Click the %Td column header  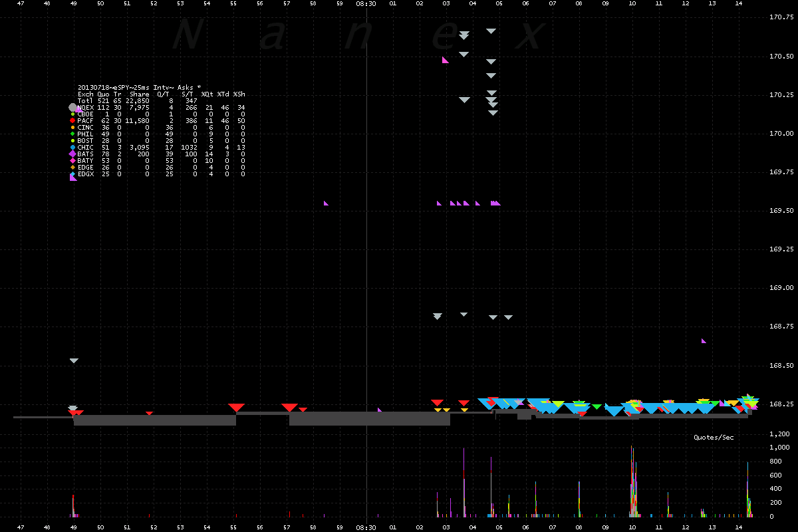click(223, 94)
